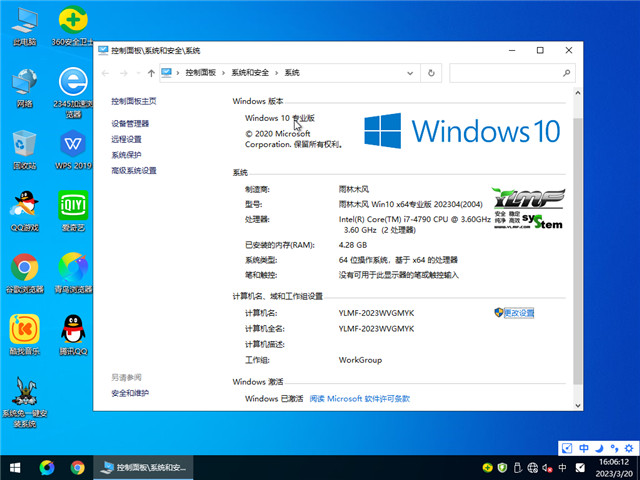
Task: Click the 4.28 GB memory value
Action: tap(353, 245)
